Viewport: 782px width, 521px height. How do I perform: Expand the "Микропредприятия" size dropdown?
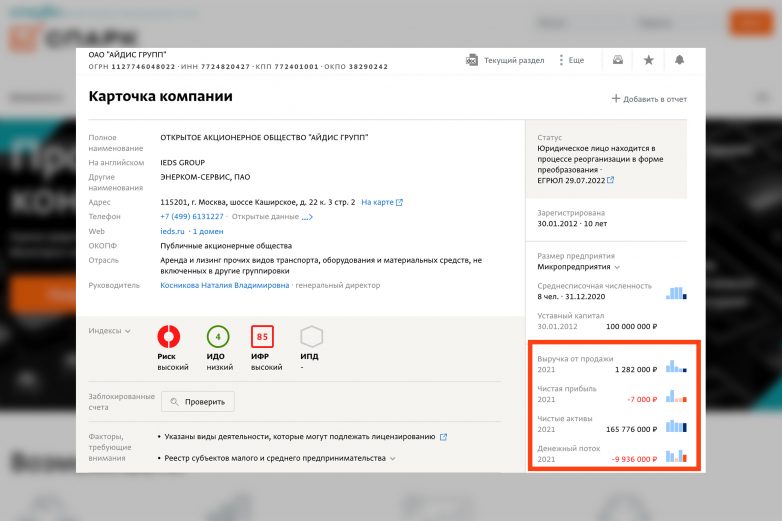(x=617, y=267)
